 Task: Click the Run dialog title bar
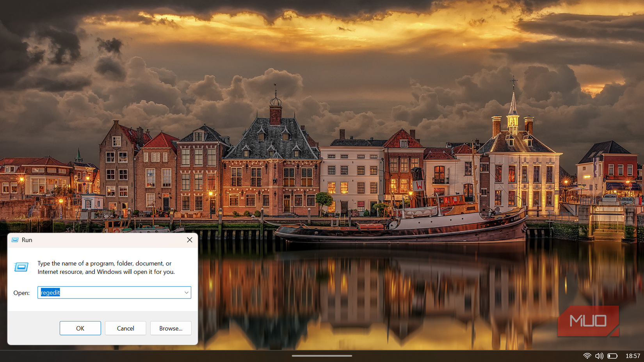(x=98, y=240)
